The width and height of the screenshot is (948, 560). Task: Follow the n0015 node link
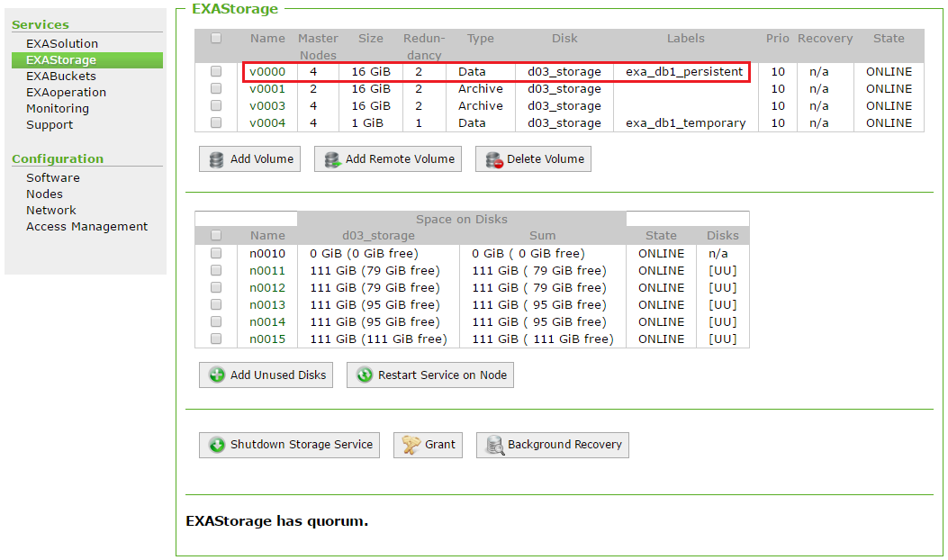(267, 339)
